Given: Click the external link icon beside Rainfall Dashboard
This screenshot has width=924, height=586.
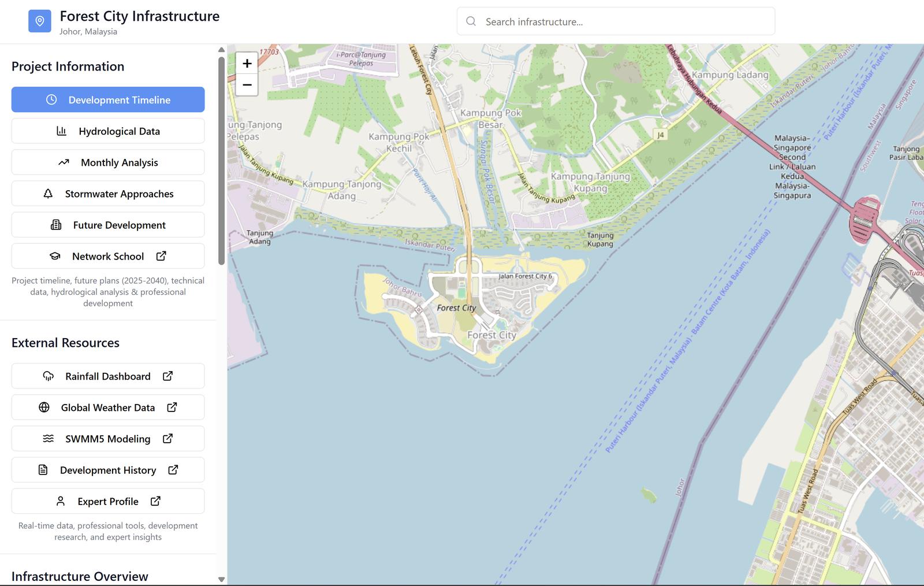Looking at the screenshot, I should (x=167, y=376).
